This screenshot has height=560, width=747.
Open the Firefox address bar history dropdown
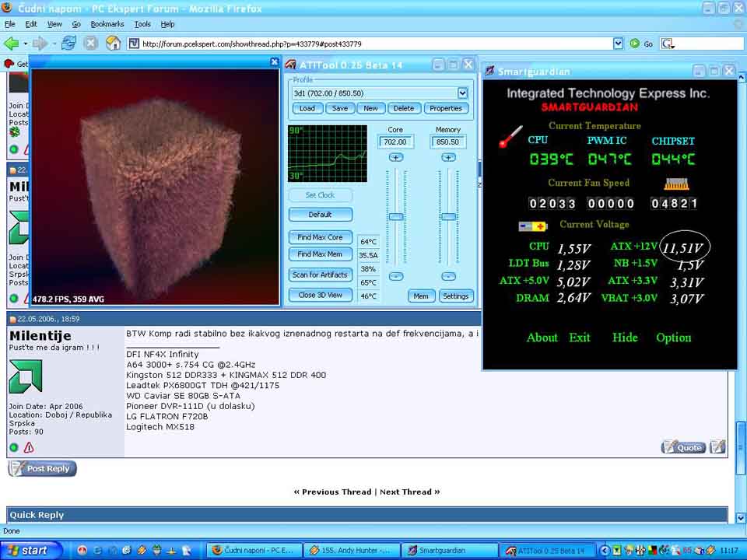[618, 44]
